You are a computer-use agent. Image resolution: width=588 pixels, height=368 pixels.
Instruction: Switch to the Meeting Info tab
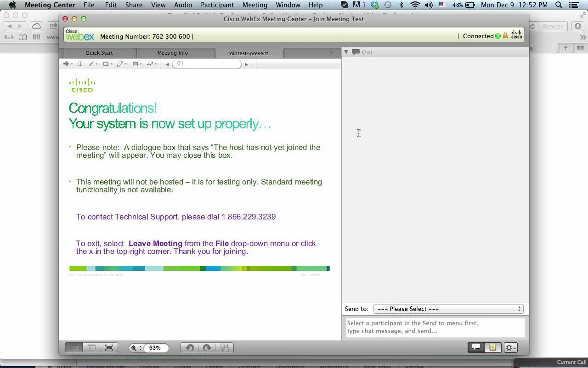[x=173, y=53]
